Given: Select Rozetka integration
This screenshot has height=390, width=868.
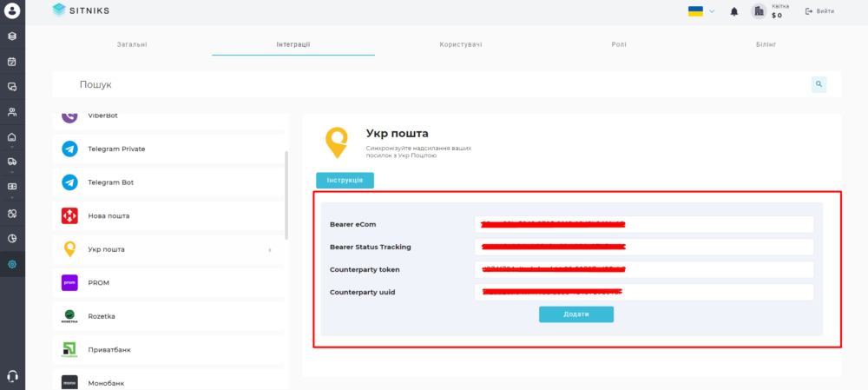Looking at the screenshot, I should coord(168,316).
